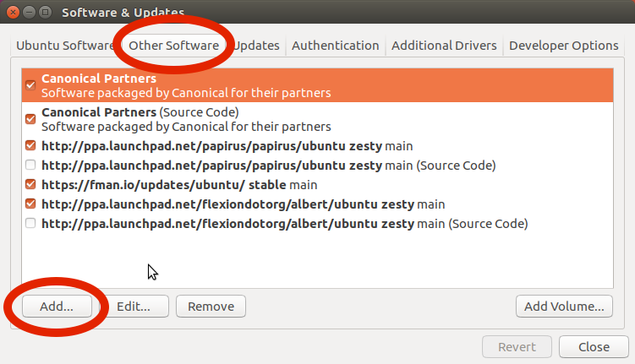
Task: Uncheck the papirus PPA main checkbox
Action: tap(30, 145)
